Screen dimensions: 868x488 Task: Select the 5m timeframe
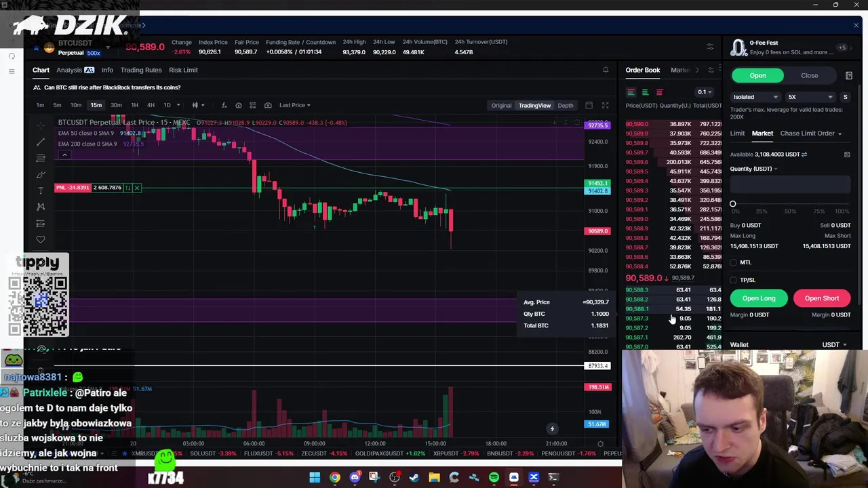pos(57,105)
